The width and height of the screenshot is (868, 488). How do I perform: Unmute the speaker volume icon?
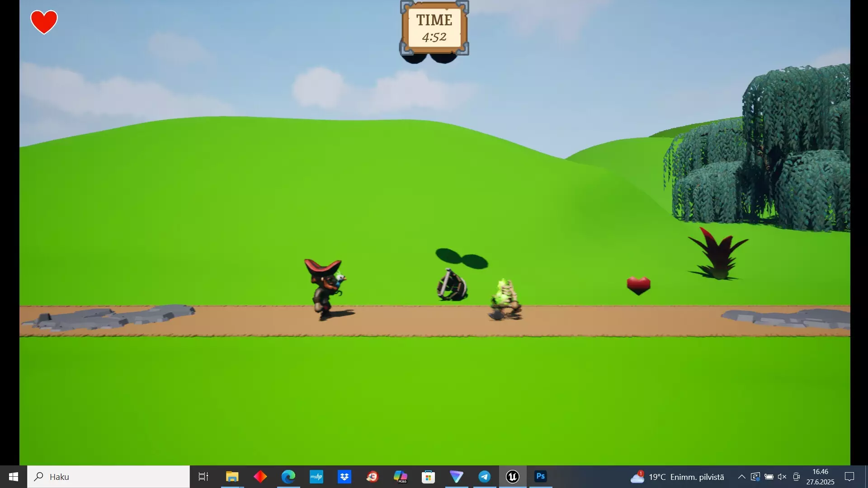(x=782, y=477)
